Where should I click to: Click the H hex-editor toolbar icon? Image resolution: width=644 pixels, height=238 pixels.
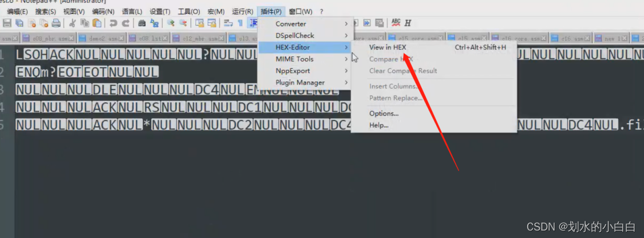408,23
